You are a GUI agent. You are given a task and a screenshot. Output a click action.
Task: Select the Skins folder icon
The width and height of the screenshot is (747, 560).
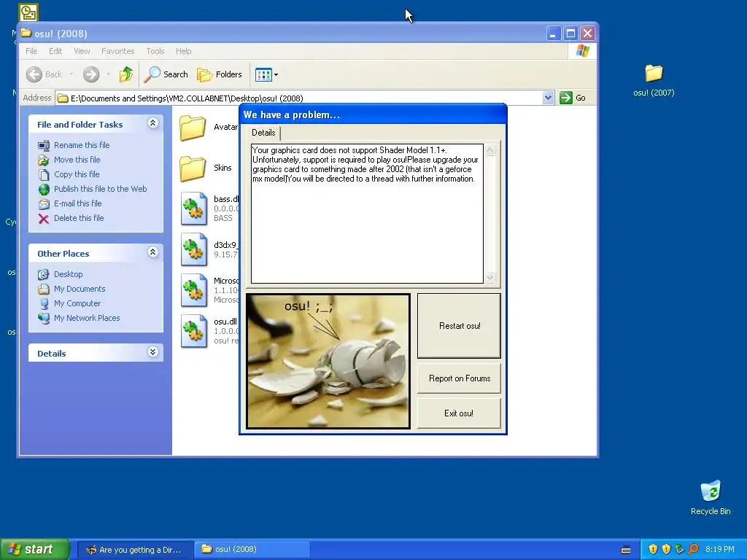coord(193,168)
